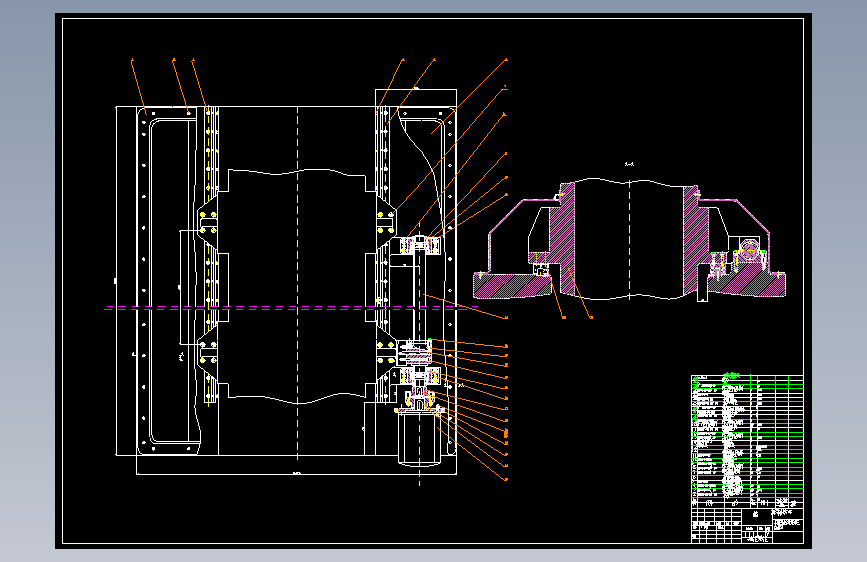
Task: Select the left hatched base flange in section view
Action: pos(511,285)
